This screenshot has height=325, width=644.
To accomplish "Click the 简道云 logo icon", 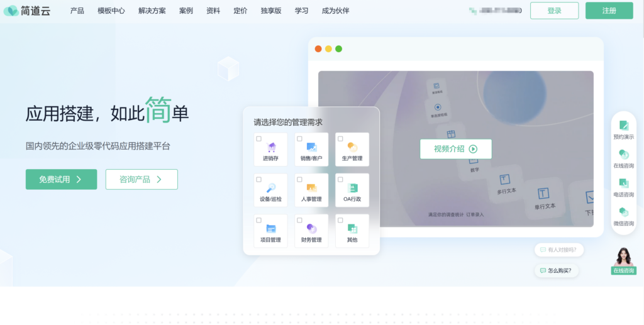I will click(x=11, y=11).
